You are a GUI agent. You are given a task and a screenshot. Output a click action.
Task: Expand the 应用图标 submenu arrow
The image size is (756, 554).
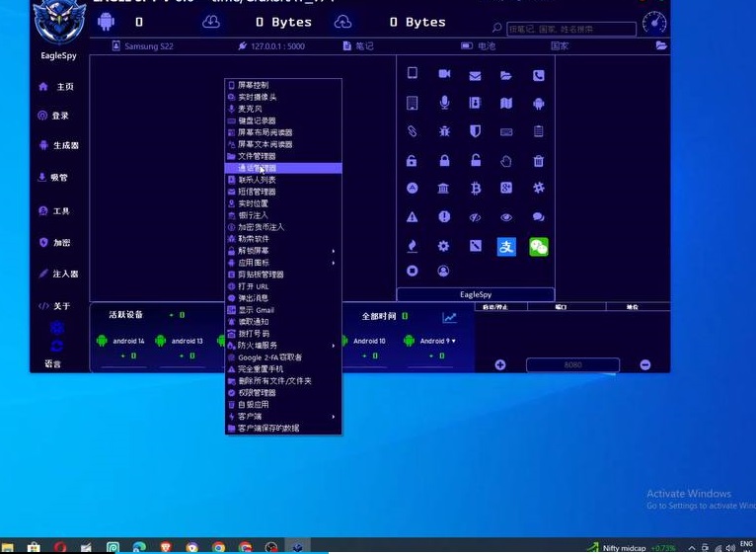coord(333,263)
